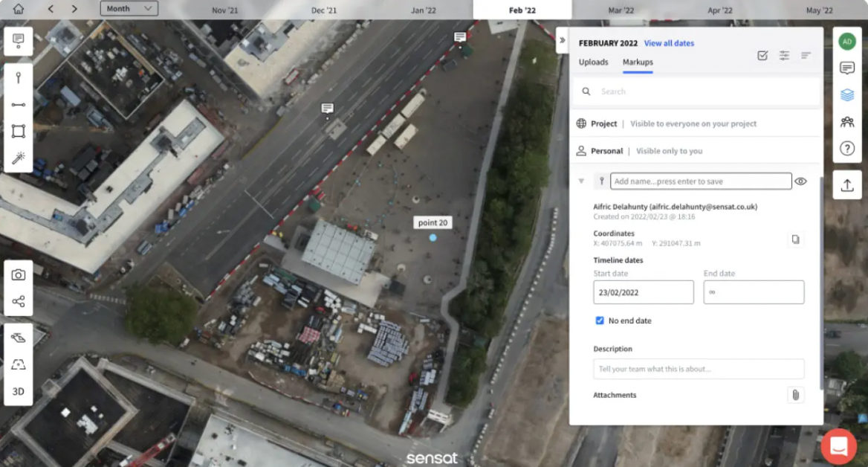Click the point 20 marker on map
Viewport: 868px width, 467px height.
433,238
